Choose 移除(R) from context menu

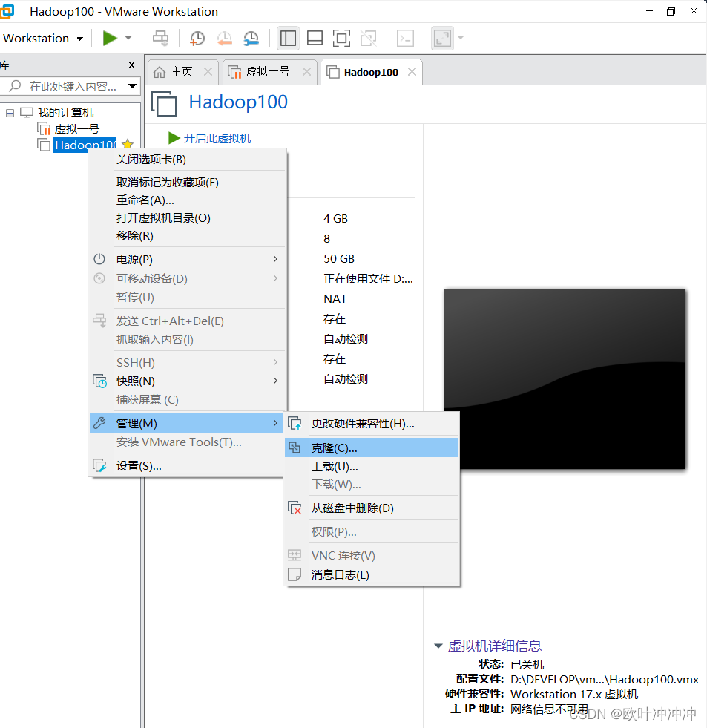[x=187, y=236]
